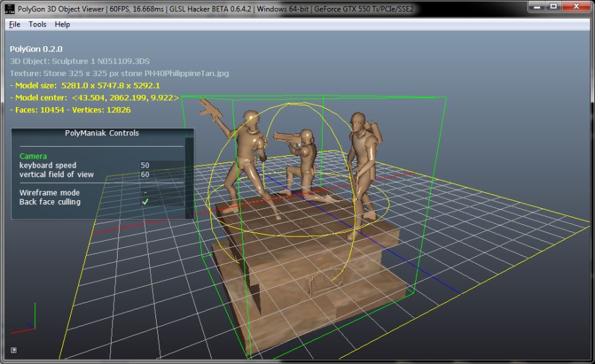Open the Tools menu
The height and width of the screenshot is (364, 595).
click(38, 24)
